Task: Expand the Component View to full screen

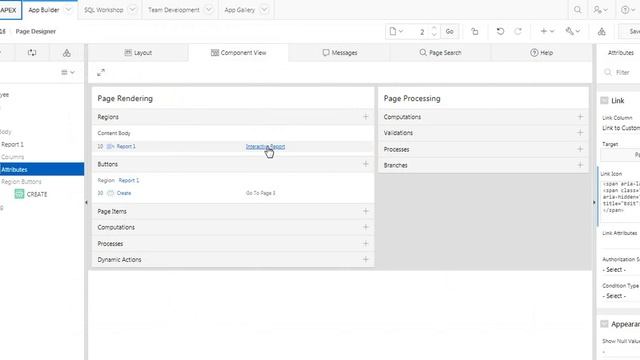Action: 101,73
